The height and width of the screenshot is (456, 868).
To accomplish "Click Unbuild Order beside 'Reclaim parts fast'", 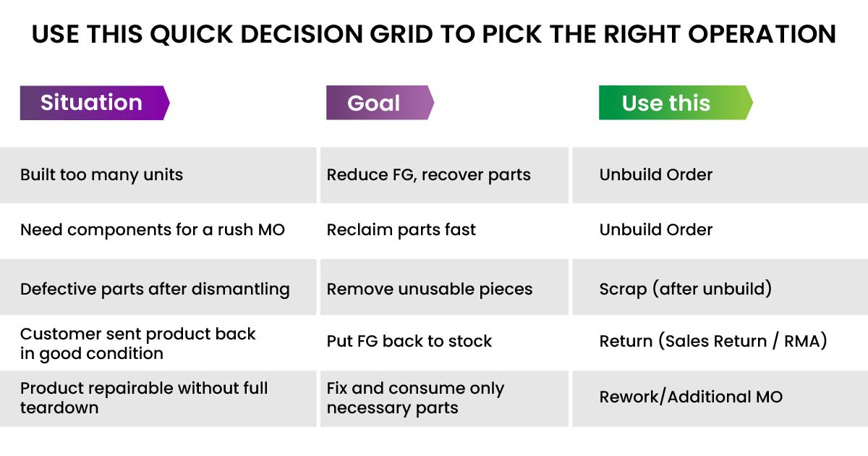I will point(655,229).
